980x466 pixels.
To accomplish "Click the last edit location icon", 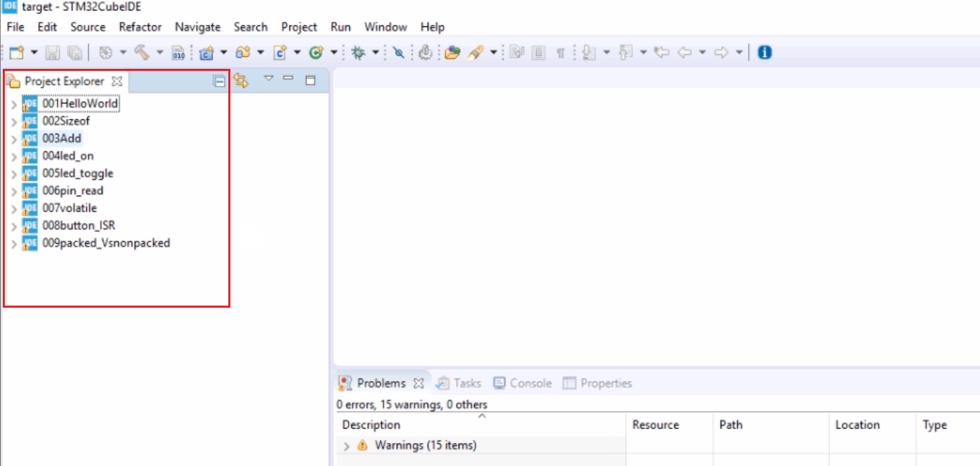I will (x=662, y=52).
